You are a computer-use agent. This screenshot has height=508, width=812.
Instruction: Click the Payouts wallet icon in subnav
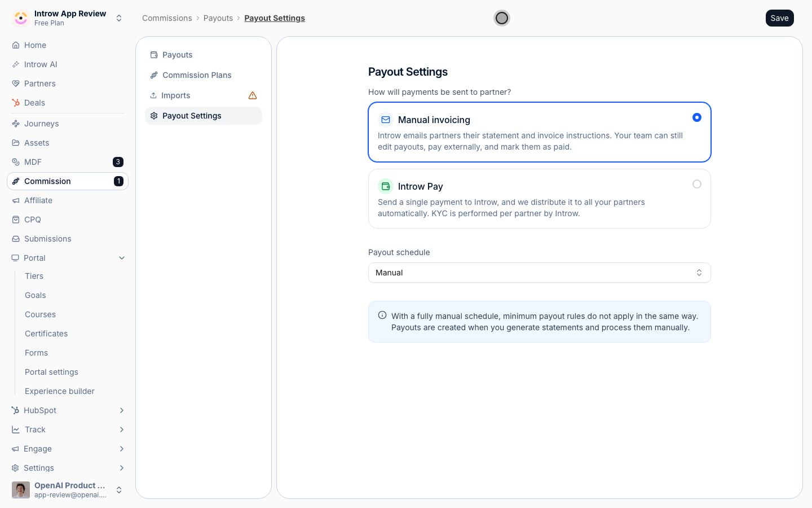(x=154, y=55)
